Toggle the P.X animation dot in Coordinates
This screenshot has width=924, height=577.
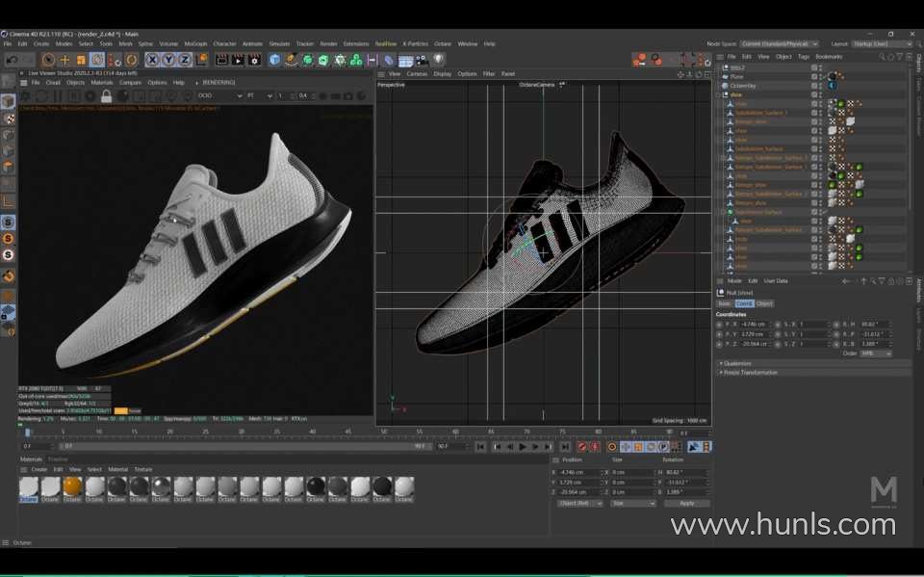click(x=719, y=325)
